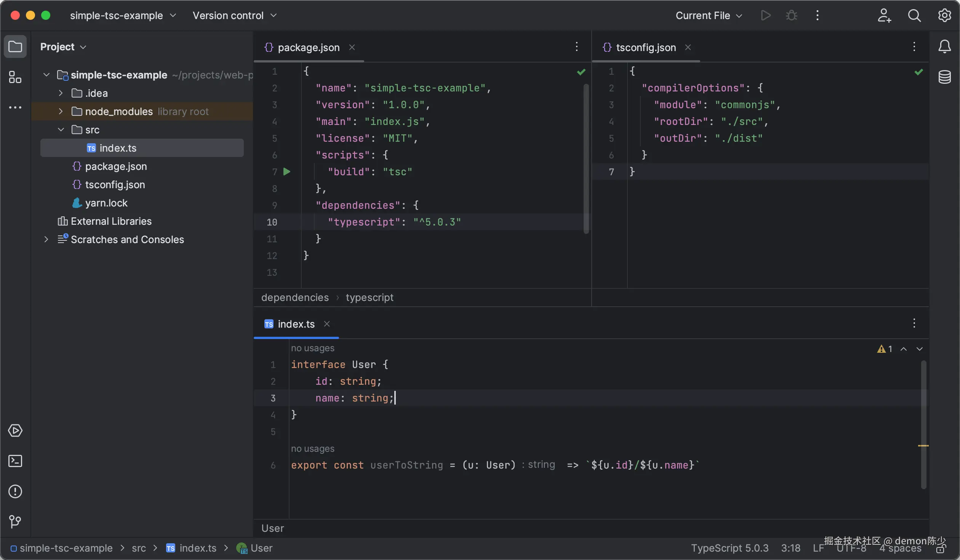Open the Current File run configuration dropdown
The image size is (960, 560).
[x=708, y=15]
